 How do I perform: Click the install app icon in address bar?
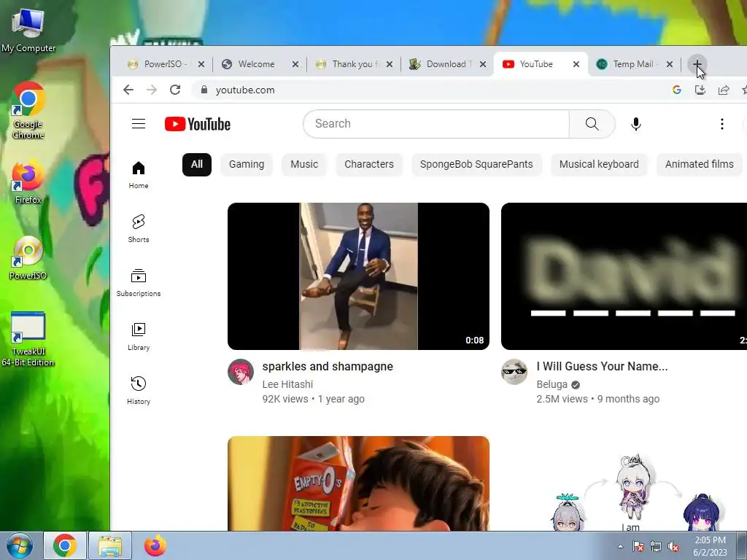(700, 90)
